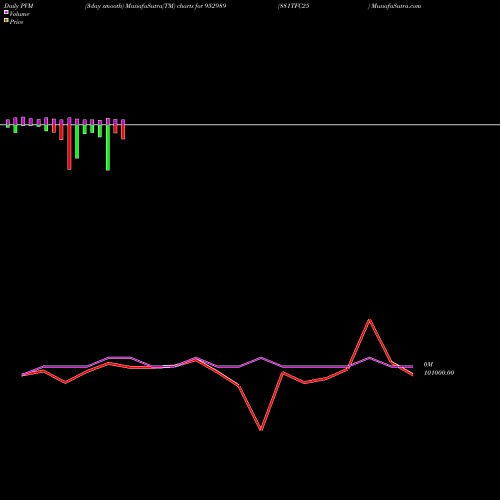500x500 pixels.
Task: Click the '(3day smooth) MunafaSutra(TM) charts for 932989' heading
Action: tap(155, 6)
